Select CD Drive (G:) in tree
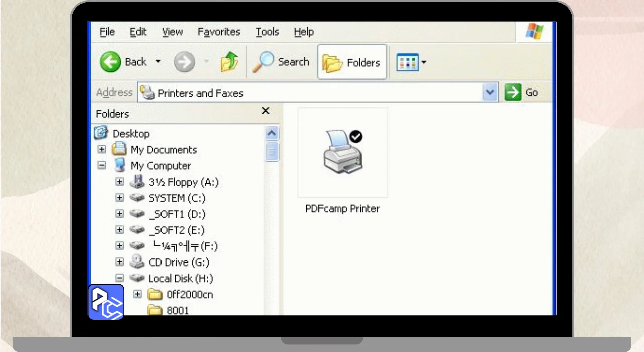 179,262
